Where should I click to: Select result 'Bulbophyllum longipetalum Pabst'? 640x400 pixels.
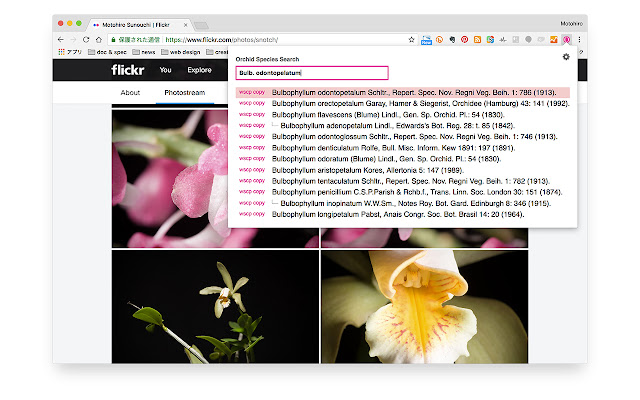pyautogui.click(x=398, y=214)
